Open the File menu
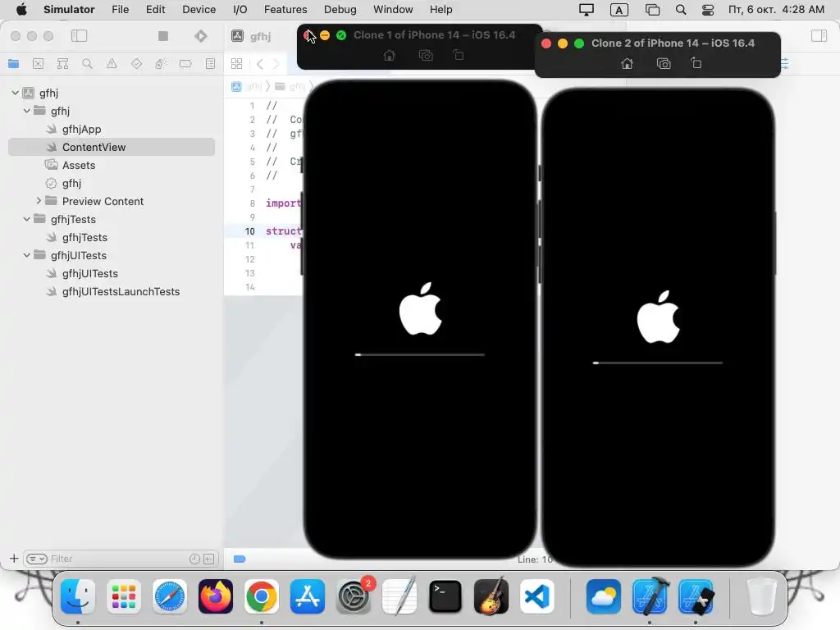This screenshot has height=630, width=840. click(120, 10)
